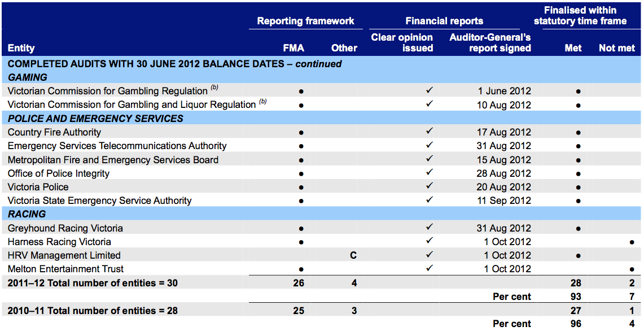Select 2011–12 Total number of entities = 30
Screen dimensions: 644x331
93,283
